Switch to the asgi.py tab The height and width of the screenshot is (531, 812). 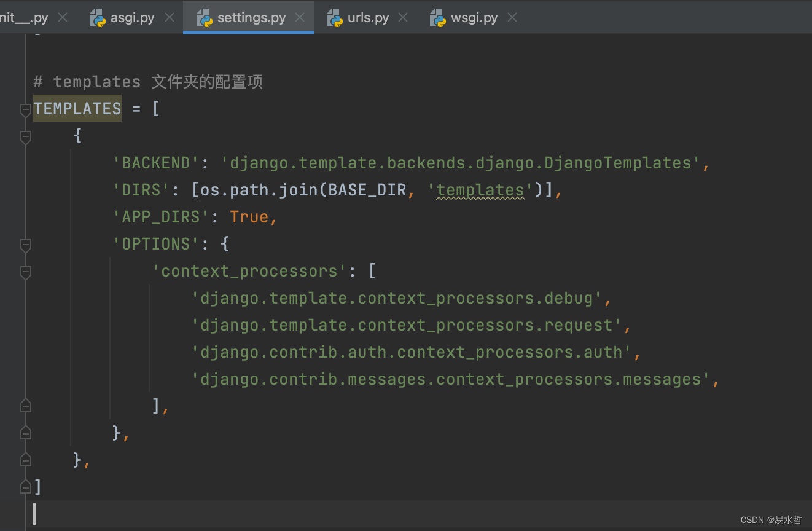click(x=132, y=18)
